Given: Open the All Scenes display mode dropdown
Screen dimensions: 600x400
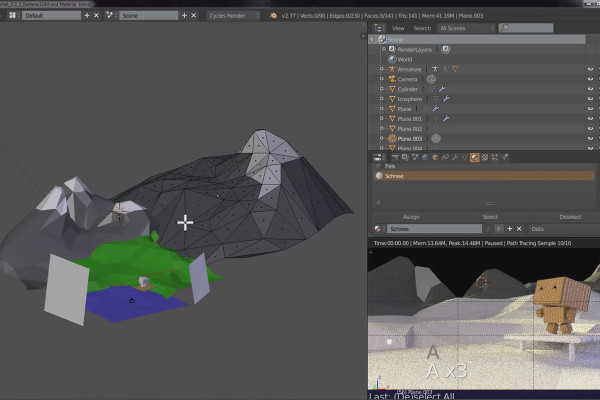Looking at the screenshot, I should pyautogui.click(x=466, y=28).
